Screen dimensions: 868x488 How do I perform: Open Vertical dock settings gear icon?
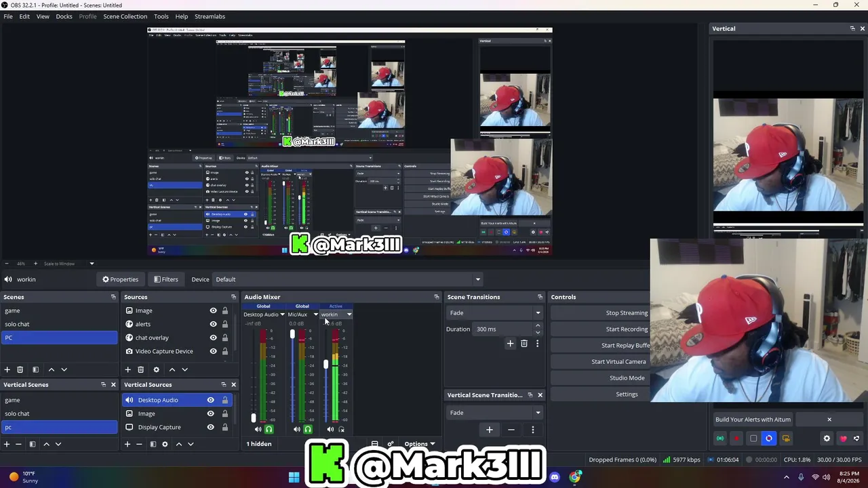tap(827, 439)
